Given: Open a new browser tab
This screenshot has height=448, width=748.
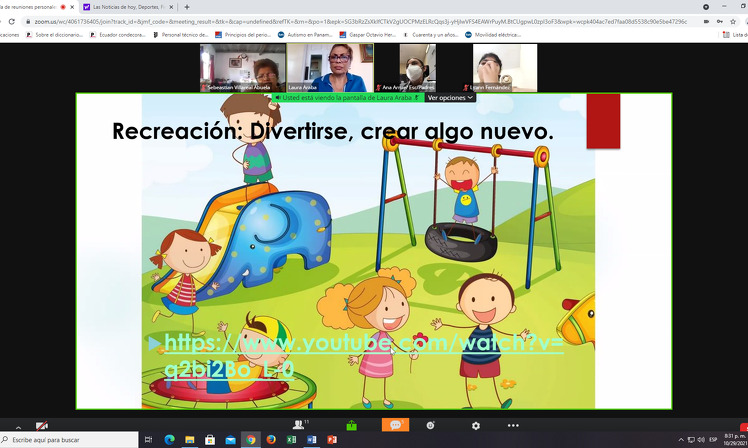Looking at the screenshot, I should [187, 7].
